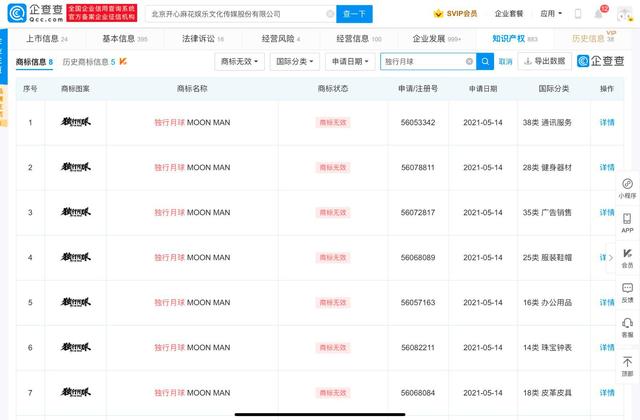Select 商标信息 8 sub-tab
Viewport: 640px width, 420px height.
point(34,62)
